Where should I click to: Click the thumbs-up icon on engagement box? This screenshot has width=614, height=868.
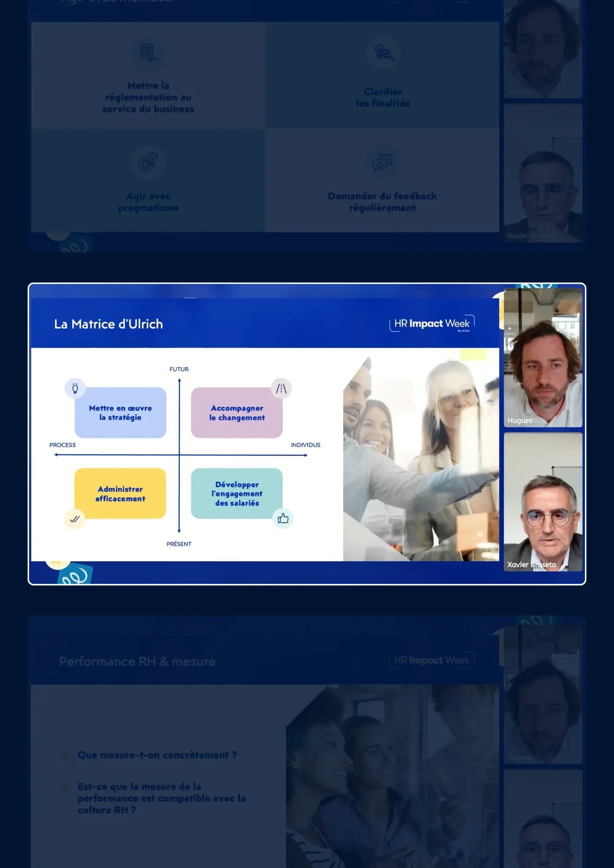[283, 518]
